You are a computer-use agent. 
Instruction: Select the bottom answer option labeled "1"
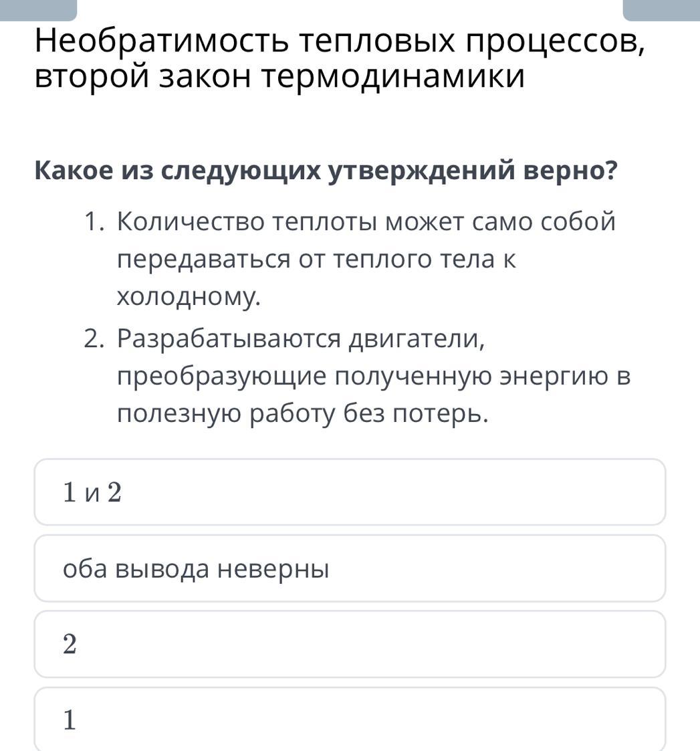pyautogui.click(x=350, y=720)
